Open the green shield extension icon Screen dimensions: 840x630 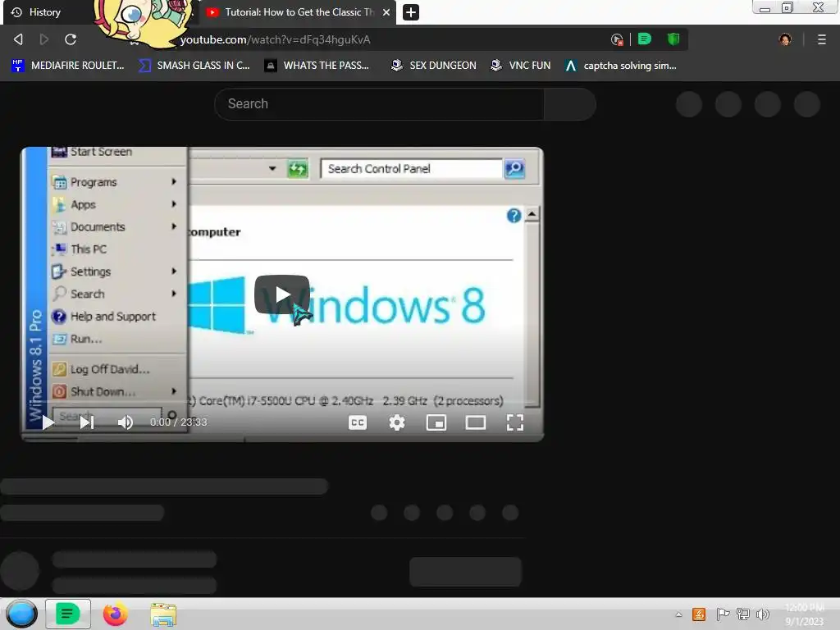point(673,39)
